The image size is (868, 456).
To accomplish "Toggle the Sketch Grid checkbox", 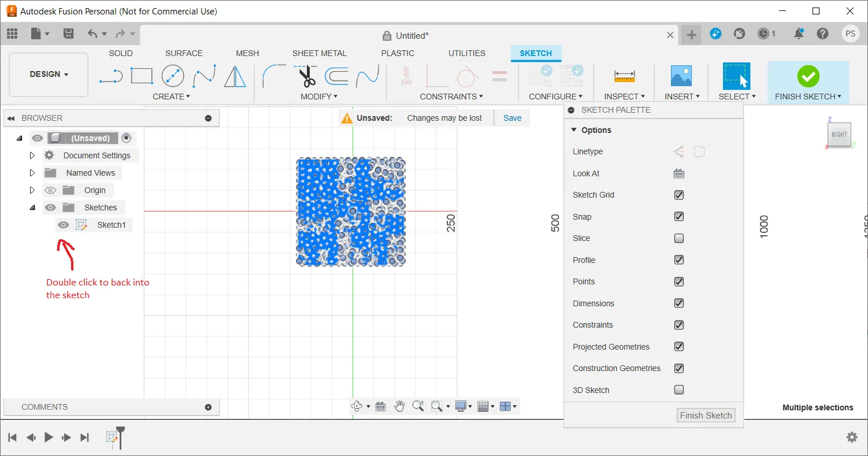I will pos(679,195).
